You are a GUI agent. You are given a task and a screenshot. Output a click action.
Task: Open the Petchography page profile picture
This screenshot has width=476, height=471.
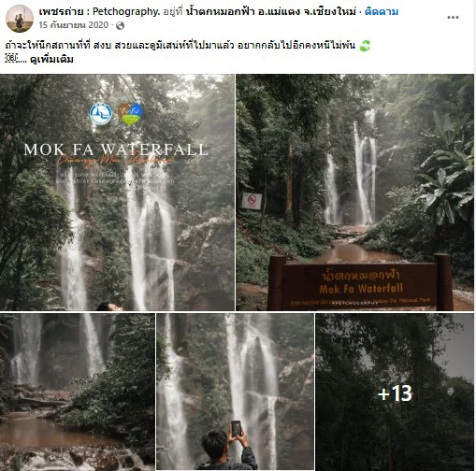20,19
